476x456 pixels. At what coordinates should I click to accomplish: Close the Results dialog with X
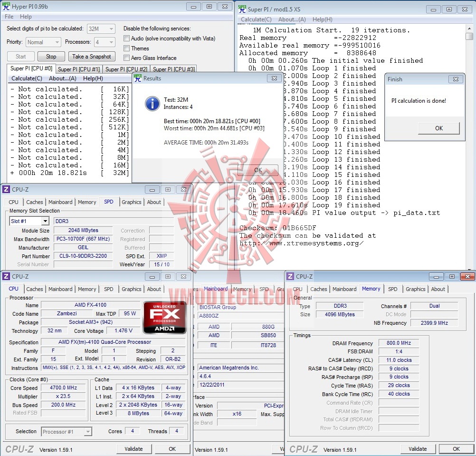274,78
